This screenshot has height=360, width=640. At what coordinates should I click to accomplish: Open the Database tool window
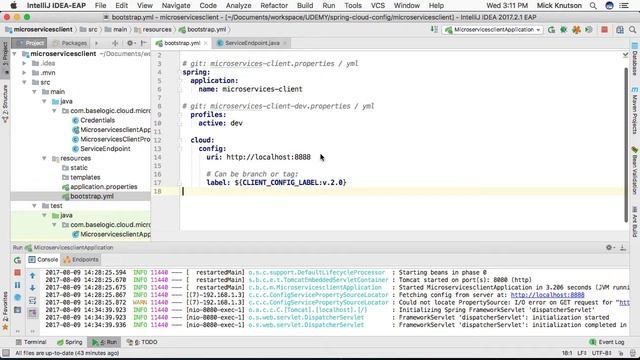635,59
